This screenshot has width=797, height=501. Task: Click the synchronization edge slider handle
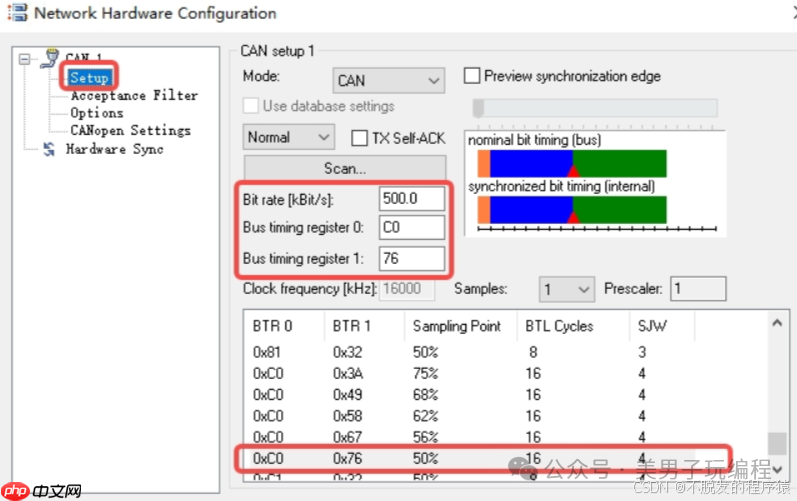478,107
